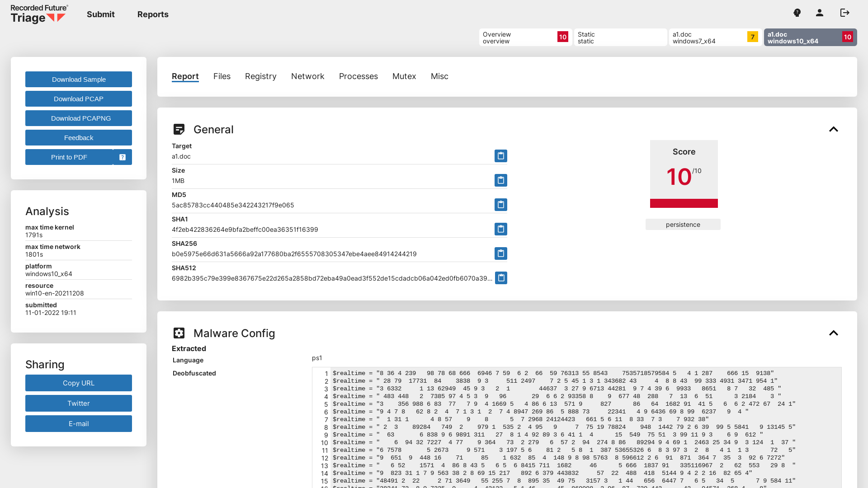Click Download Sample button
868x488 pixels.
(79, 80)
